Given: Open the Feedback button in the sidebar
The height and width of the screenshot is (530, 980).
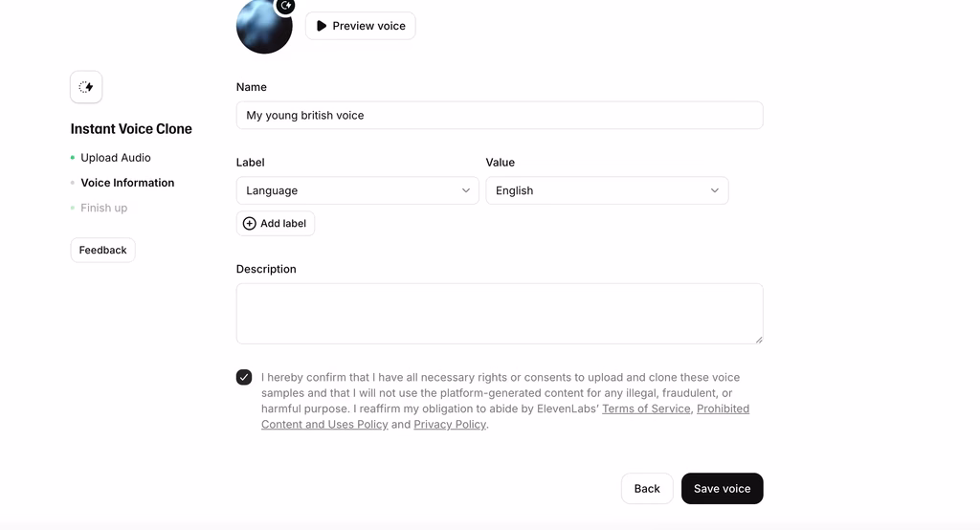Looking at the screenshot, I should (x=103, y=250).
